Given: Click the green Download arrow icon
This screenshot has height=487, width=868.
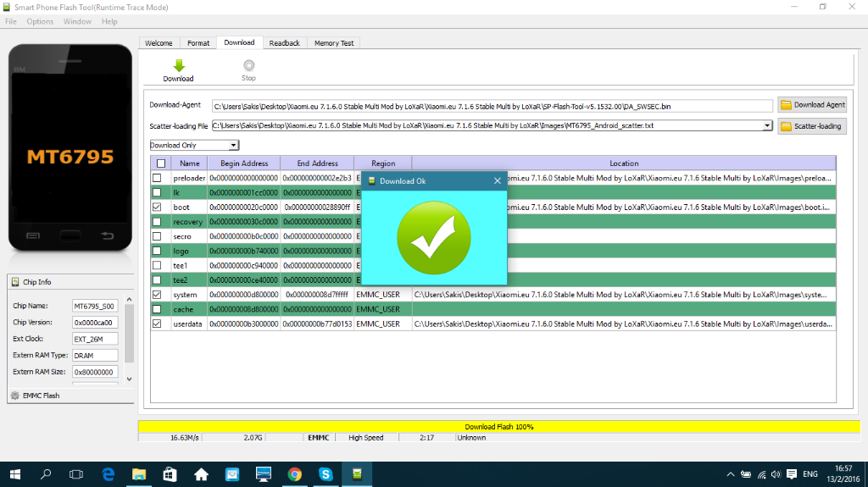Looking at the screenshot, I should 178,66.
